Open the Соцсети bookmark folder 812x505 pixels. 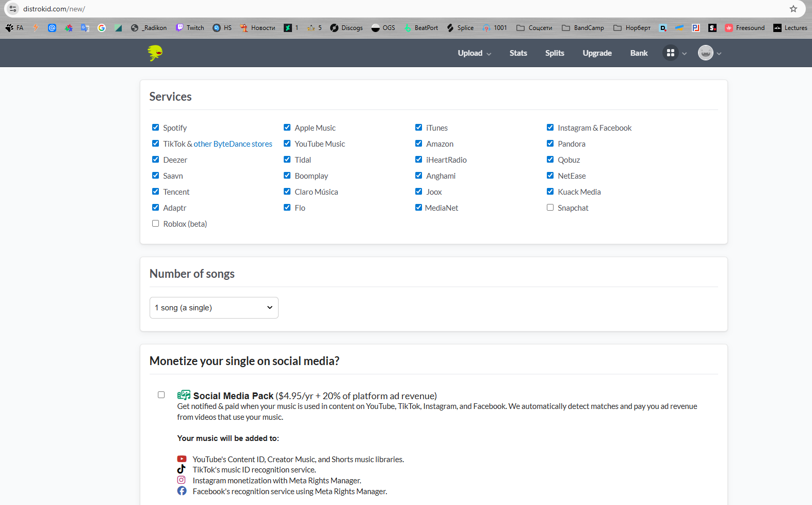534,28
